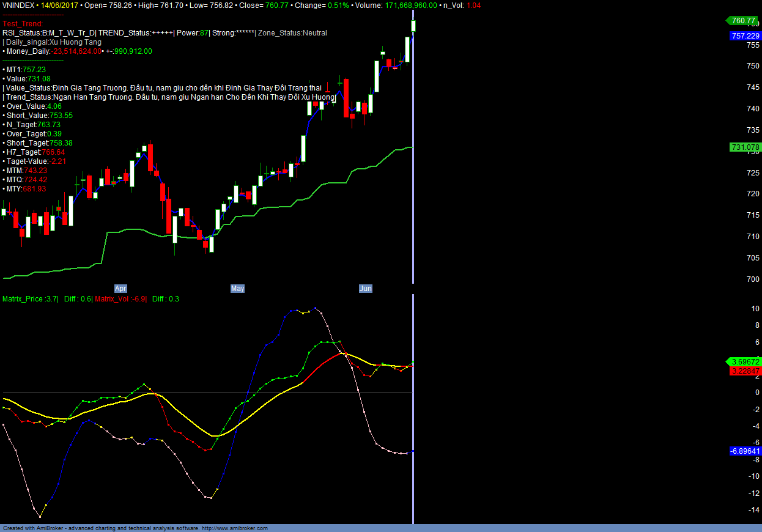Select the Jun month marker on time axis
The width and height of the screenshot is (762, 532).
point(365,288)
